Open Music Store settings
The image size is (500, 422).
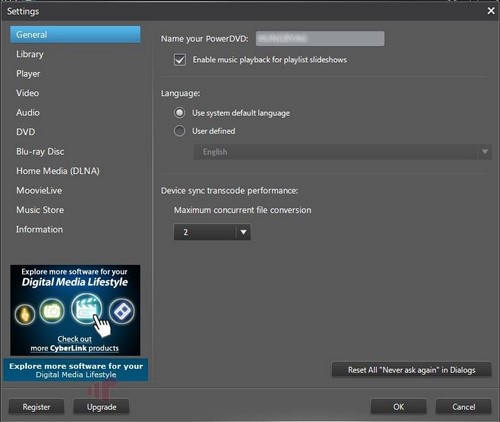(40, 210)
